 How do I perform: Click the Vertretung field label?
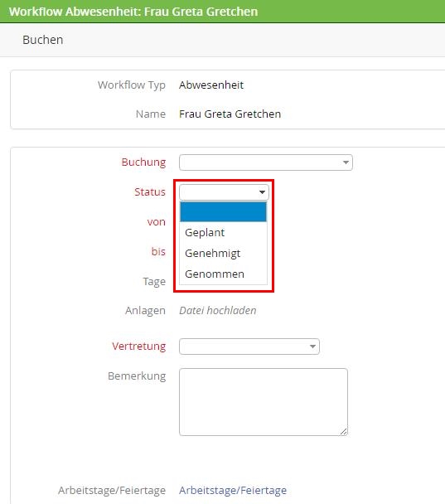pos(139,346)
